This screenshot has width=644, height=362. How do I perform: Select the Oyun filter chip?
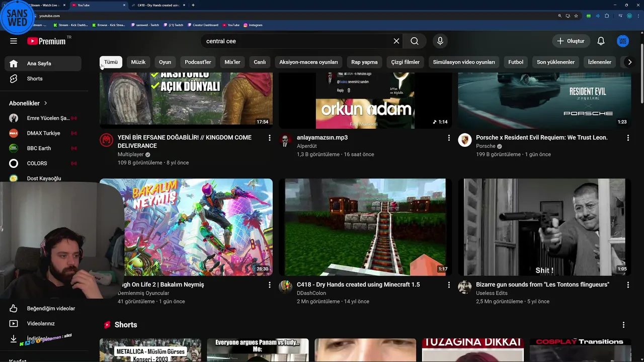click(x=165, y=62)
